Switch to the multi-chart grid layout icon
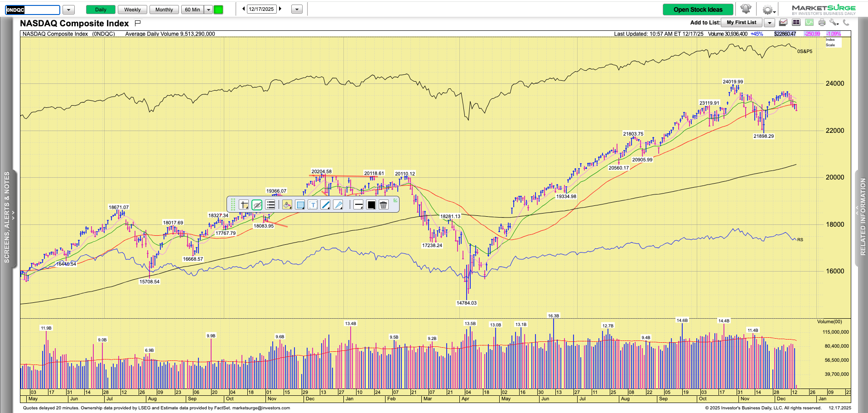The image size is (868, 413). (x=796, y=23)
